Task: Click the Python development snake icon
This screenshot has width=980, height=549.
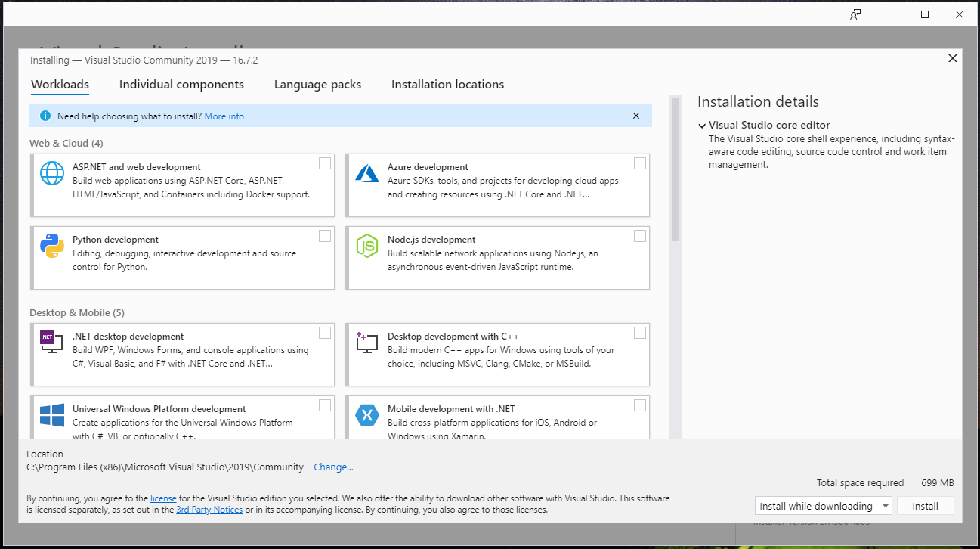Action: [x=52, y=246]
